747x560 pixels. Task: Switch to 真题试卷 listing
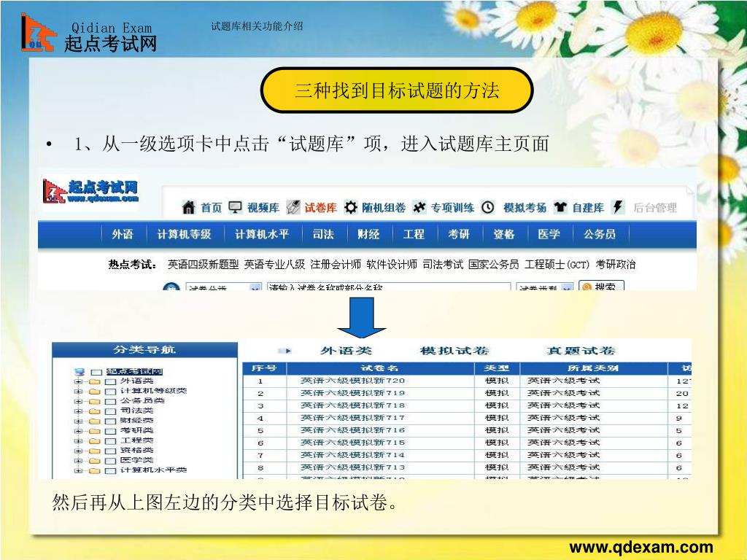(581, 351)
